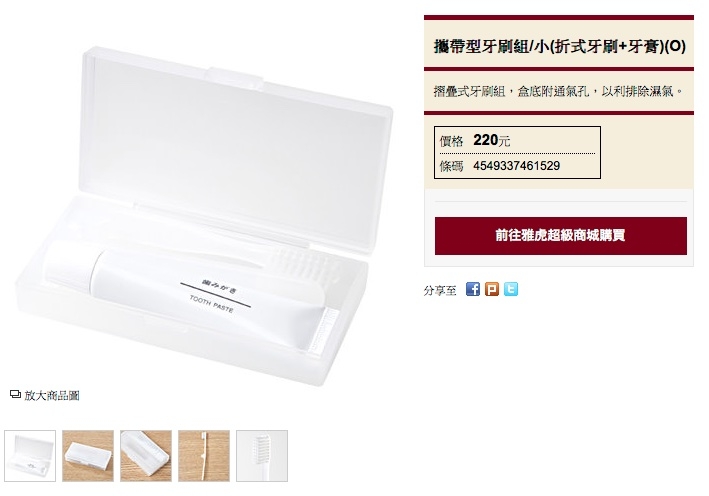709x496 pixels.
Task: Select fourth thumbnail of unfolded toothbrush
Action: tap(204, 456)
